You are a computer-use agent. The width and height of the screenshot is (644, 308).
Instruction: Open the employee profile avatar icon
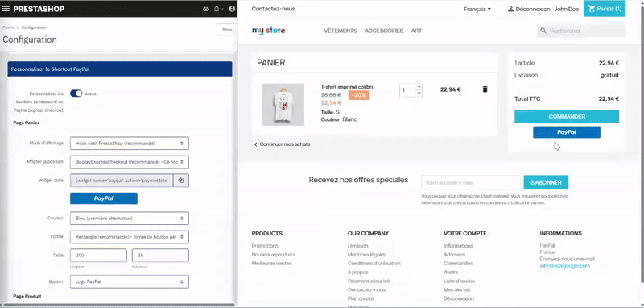tap(232, 9)
